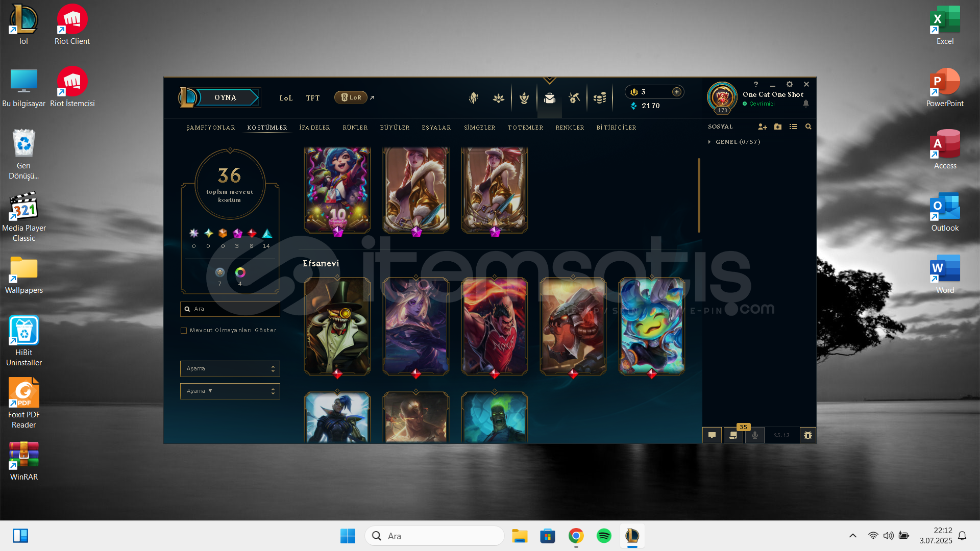Viewport: 980px width, 551px height.
Task: Open Spotify from the Windows taskbar
Action: tap(604, 536)
